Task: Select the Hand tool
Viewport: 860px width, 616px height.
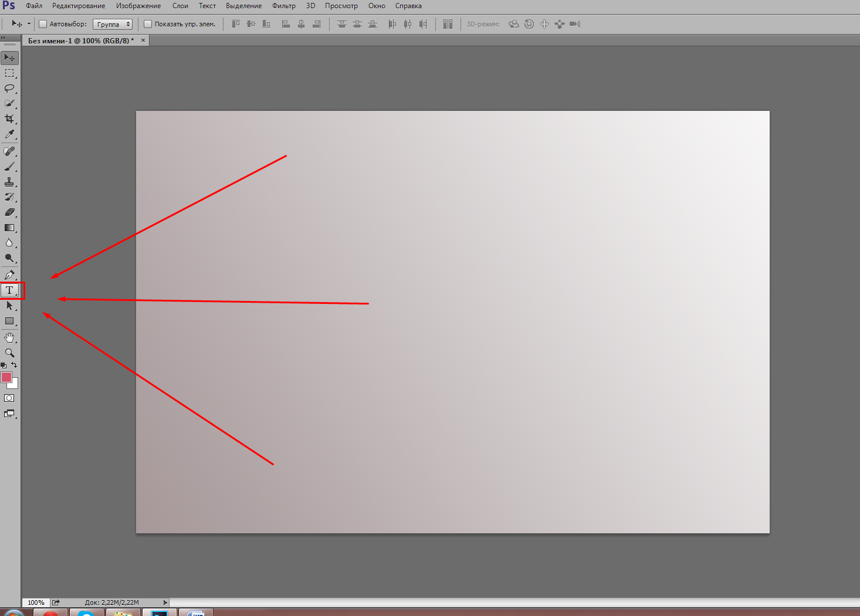Action: 10,338
